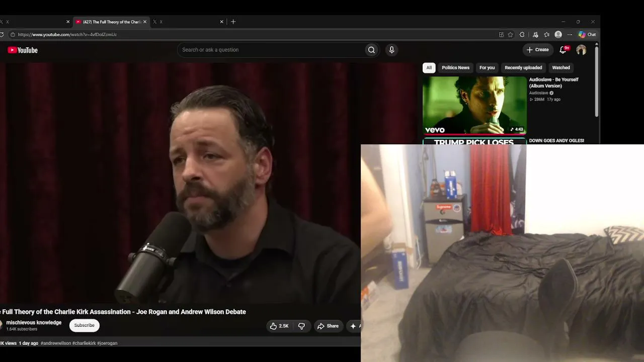Image resolution: width=644 pixels, height=362 pixels.
Task: Click the video title text
Action: [x=123, y=312]
